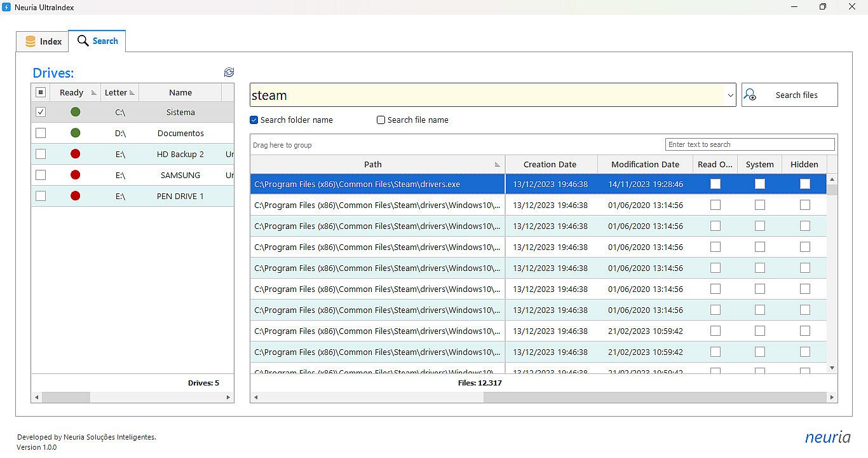This screenshot has width=868, height=458.
Task: Enable the Search file name checkbox
Action: (x=381, y=120)
